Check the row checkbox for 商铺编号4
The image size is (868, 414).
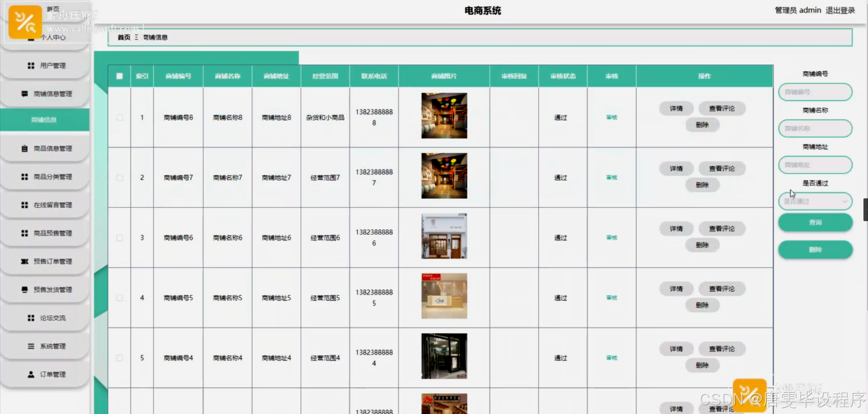click(119, 358)
